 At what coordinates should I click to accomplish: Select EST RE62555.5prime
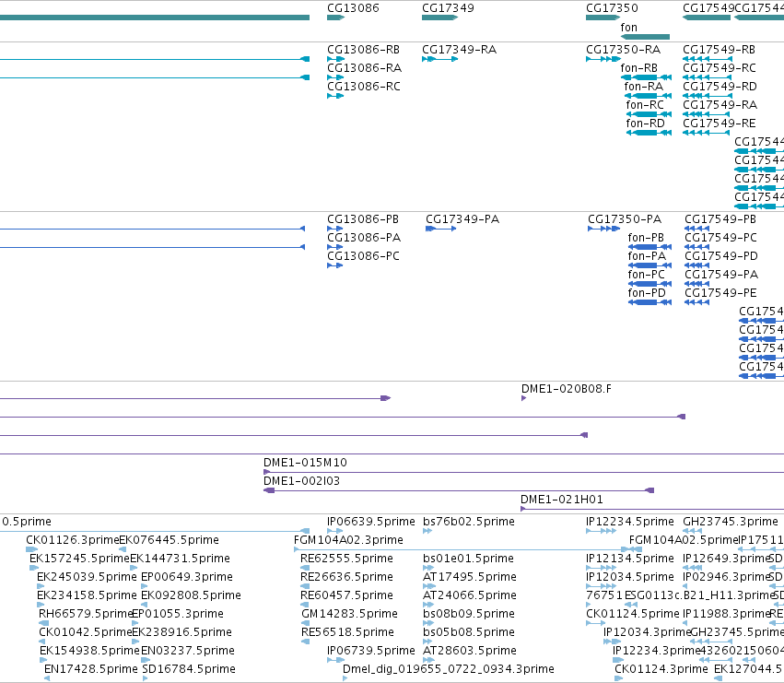coord(347,559)
